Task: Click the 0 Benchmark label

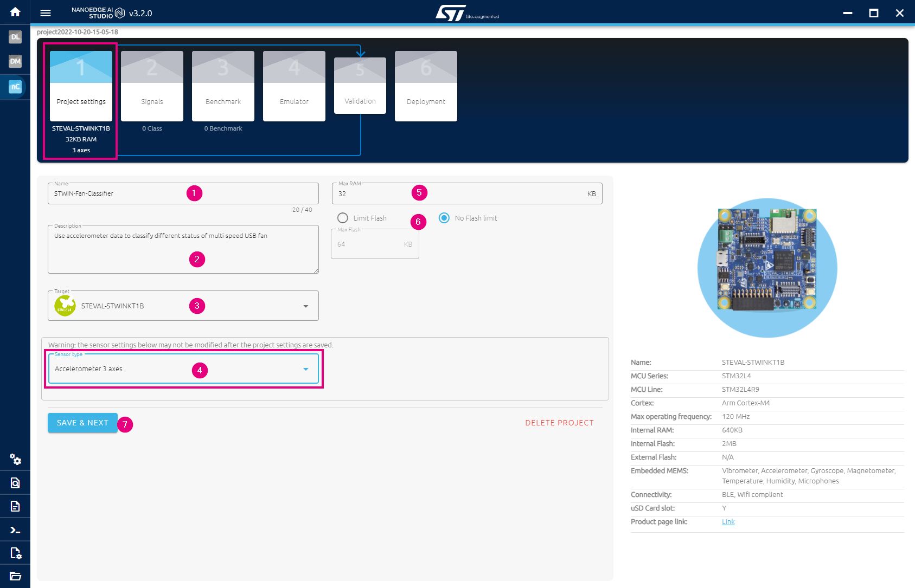Action: coord(223,128)
